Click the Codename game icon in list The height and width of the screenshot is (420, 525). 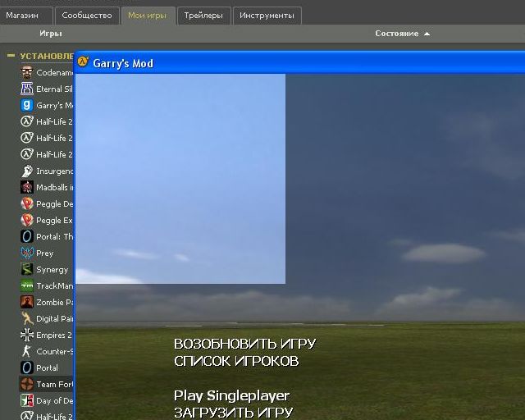tap(27, 72)
